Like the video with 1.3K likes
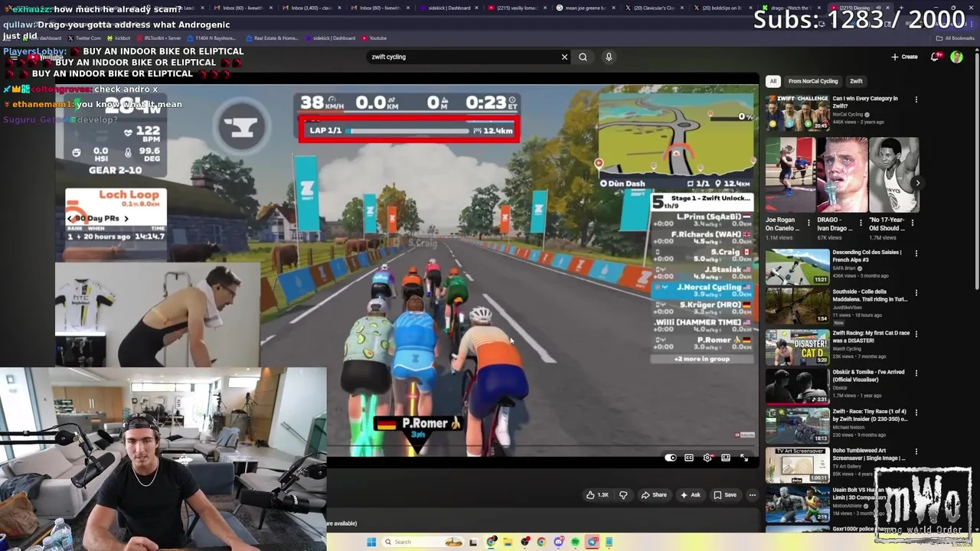 [x=597, y=495]
